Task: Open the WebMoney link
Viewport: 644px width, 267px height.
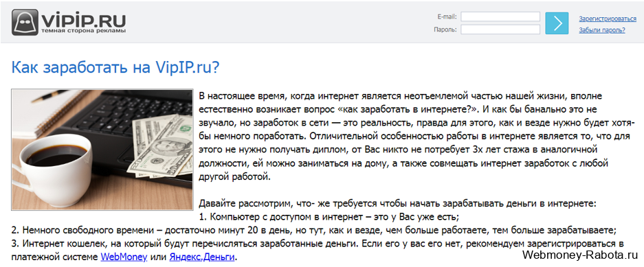Action: point(124,258)
